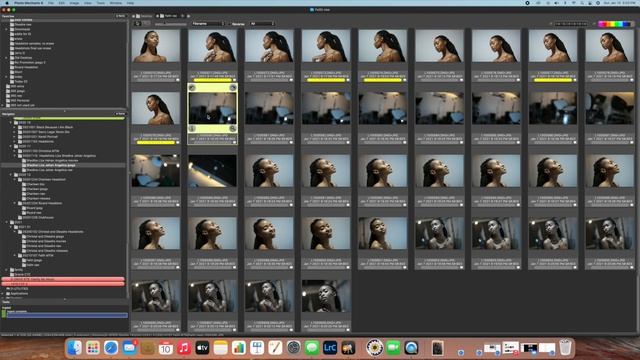Screen dimensions: 640x360
Task: Launch Safari from the dock
Action: (111, 348)
